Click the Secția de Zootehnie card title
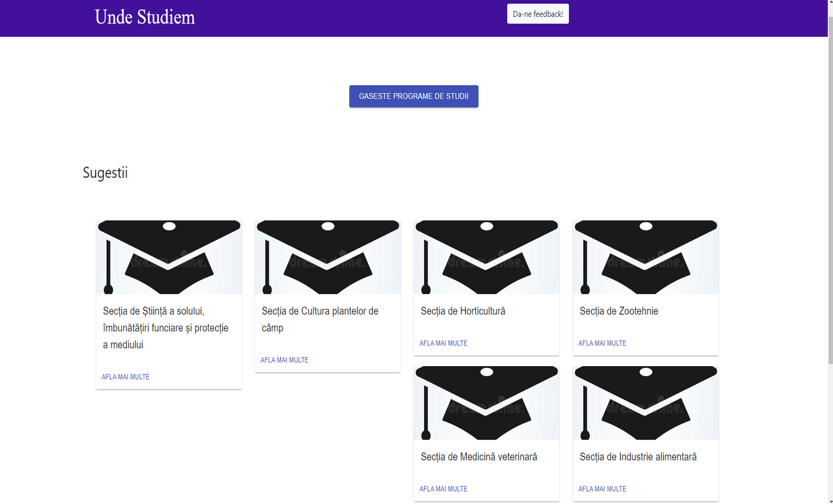 pos(619,311)
